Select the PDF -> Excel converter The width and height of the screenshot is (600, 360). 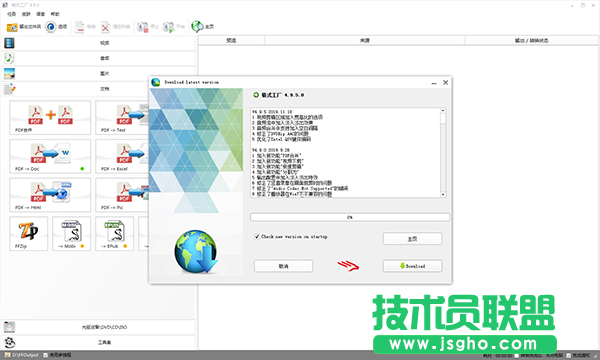[122, 156]
